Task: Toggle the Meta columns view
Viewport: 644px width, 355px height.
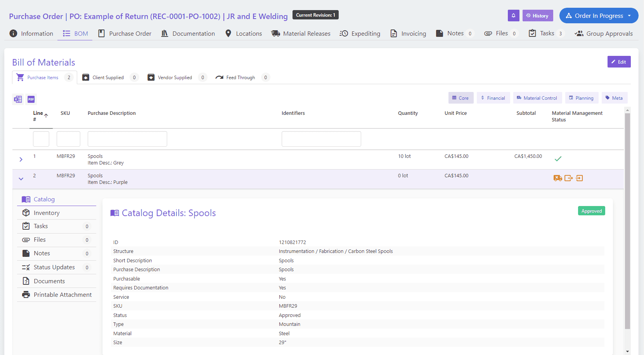Action: pos(615,98)
